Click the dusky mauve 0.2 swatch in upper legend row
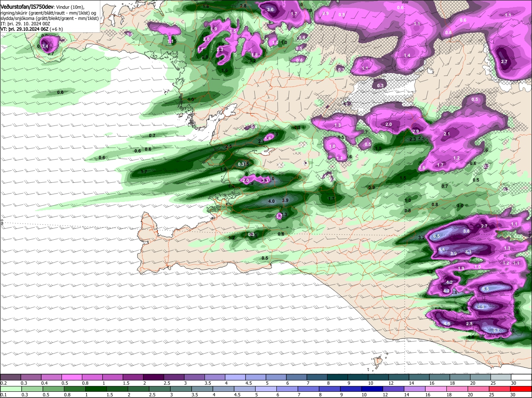The height and width of the screenshot is (398, 532). point(10,376)
